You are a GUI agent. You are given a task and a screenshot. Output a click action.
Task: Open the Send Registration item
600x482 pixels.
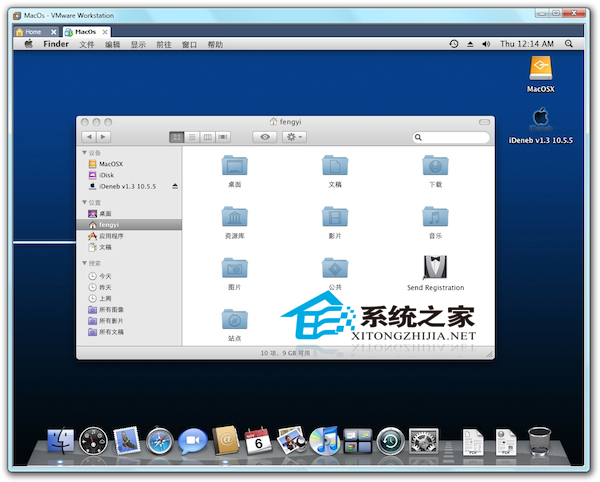[x=435, y=268]
